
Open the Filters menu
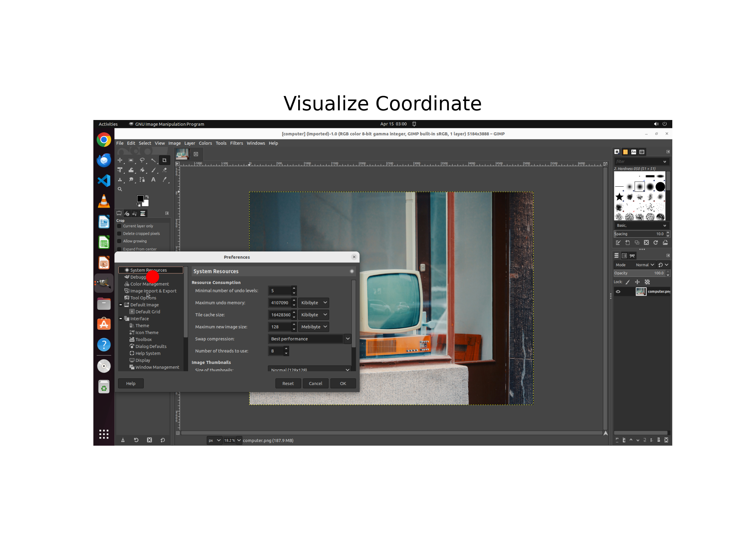pos(236,143)
